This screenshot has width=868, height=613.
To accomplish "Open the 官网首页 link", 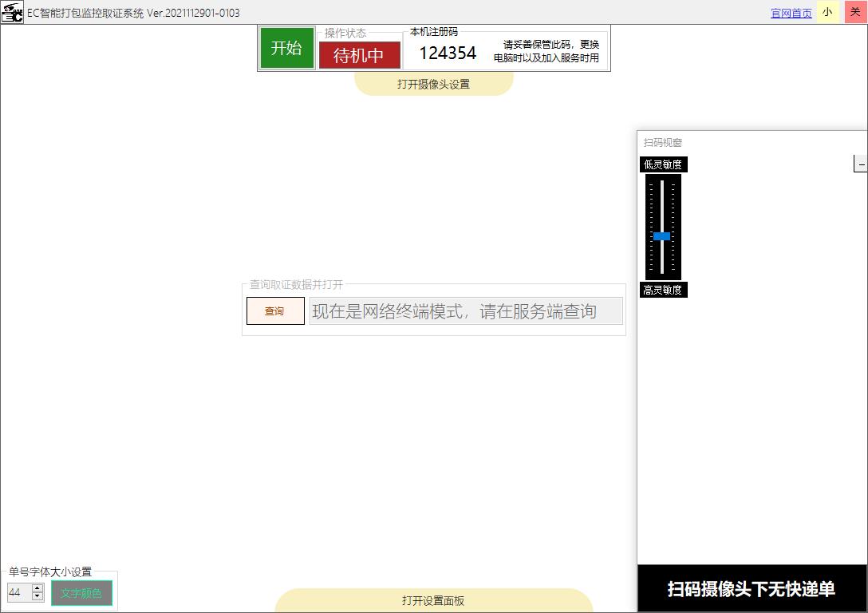I will [x=791, y=13].
